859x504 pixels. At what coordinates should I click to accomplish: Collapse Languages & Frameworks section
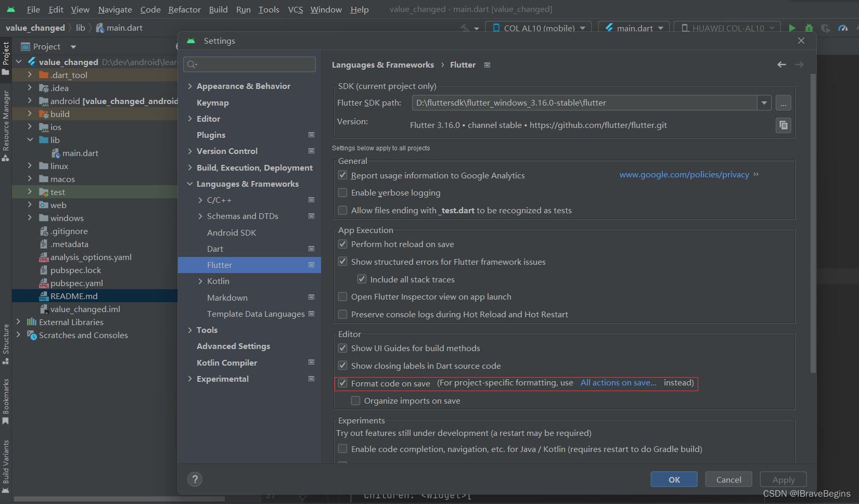click(190, 184)
